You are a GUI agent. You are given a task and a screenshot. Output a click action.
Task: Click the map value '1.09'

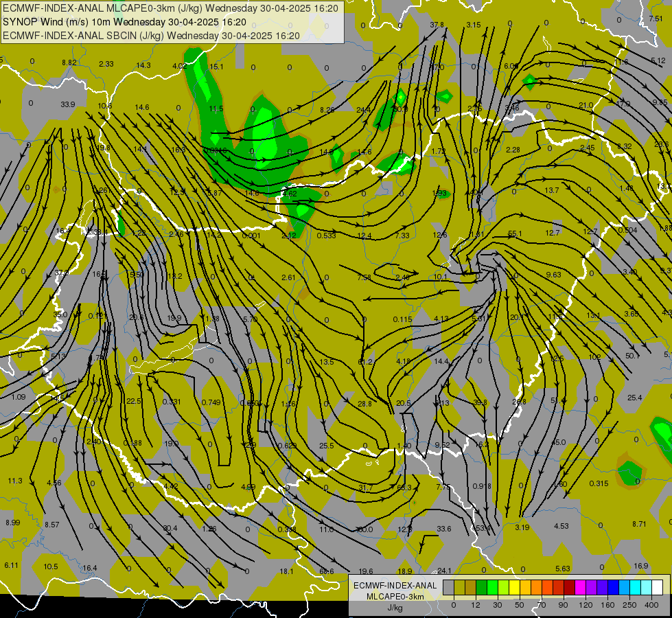click(x=19, y=397)
